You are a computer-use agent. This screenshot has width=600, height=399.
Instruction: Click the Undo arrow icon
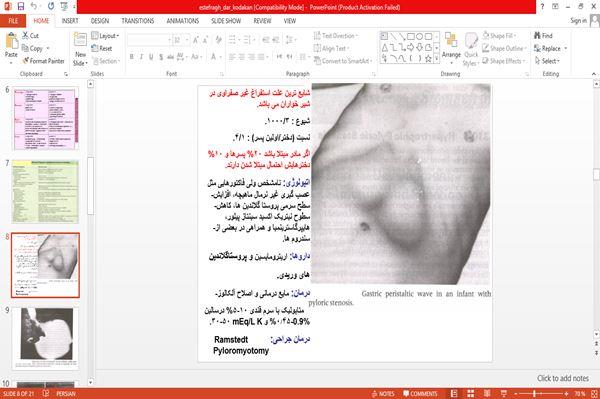[x=34, y=7]
